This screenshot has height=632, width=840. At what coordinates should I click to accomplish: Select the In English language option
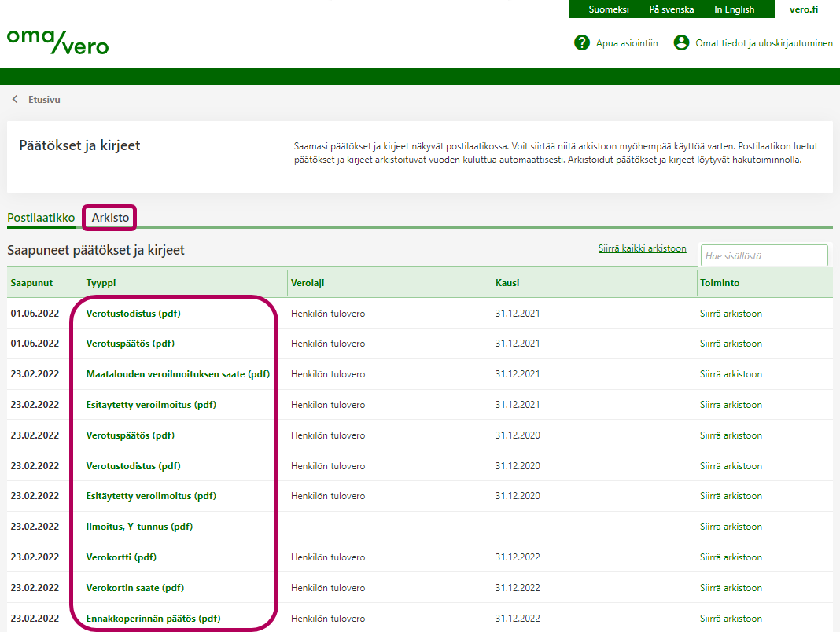pyautogui.click(x=734, y=9)
